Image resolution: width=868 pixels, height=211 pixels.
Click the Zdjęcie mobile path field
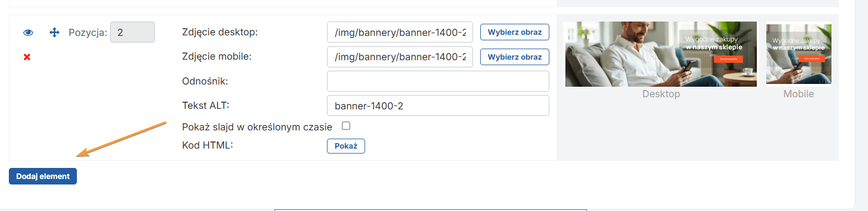[x=400, y=56]
